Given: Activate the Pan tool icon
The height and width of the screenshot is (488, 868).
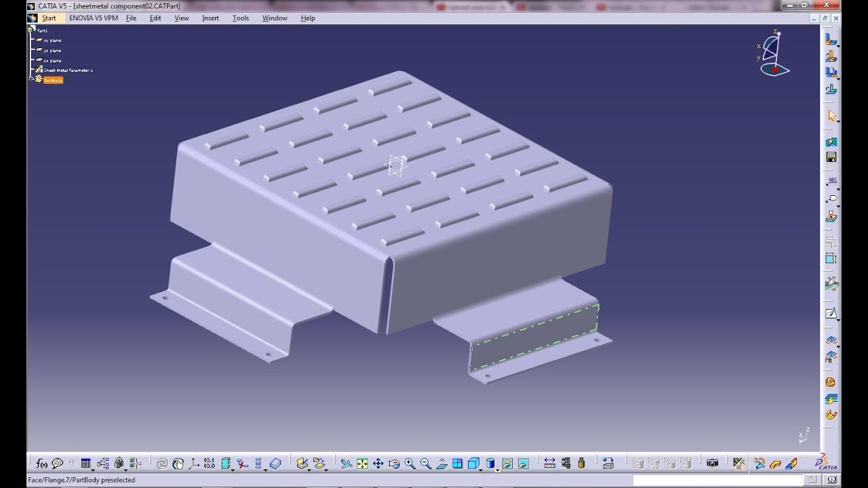Looking at the screenshot, I should pyautogui.click(x=378, y=464).
